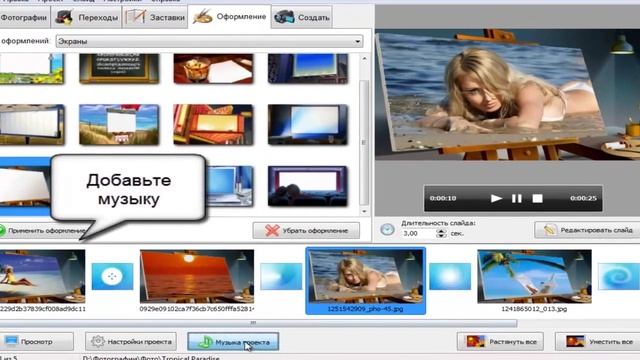Click the elapsed time 0:00:10 in the player

click(x=443, y=198)
